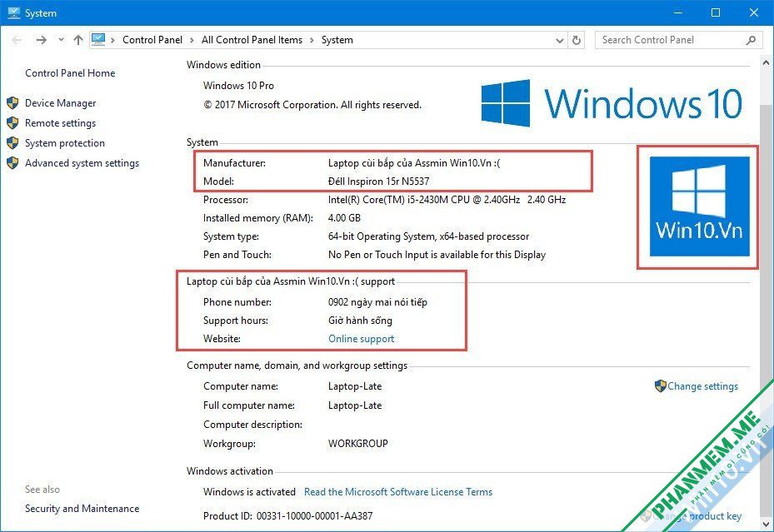Click the '0902 ngày mai nói tiếp' phone number
The image size is (774, 532).
pyautogui.click(x=377, y=302)
